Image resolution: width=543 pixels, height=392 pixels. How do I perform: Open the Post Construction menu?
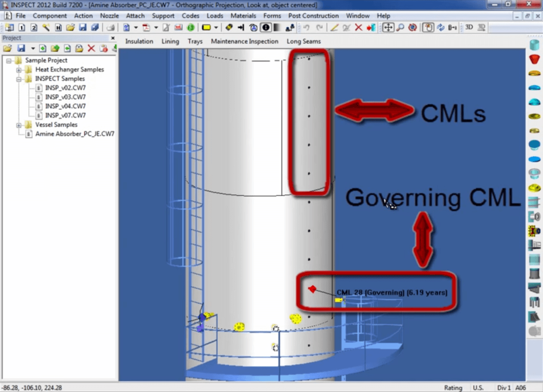click(x=313, y=15)
